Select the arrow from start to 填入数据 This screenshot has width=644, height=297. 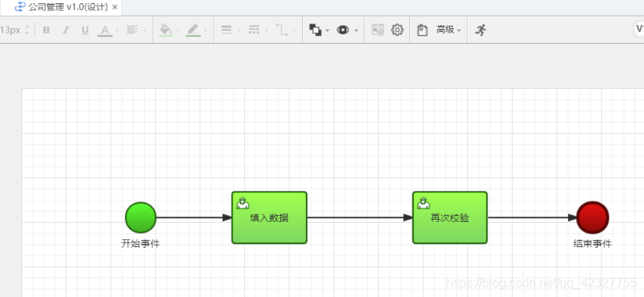[x=194, y=217]
